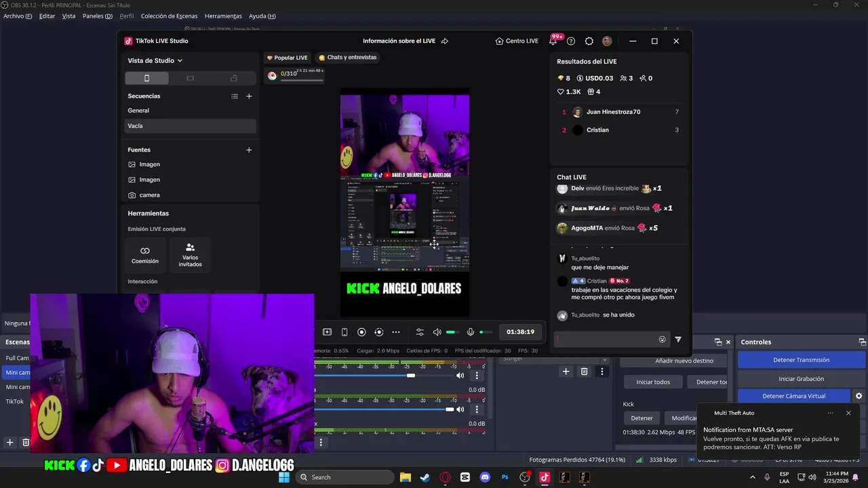Click the add-effects icon in preview toolbar

click(327, 332)
